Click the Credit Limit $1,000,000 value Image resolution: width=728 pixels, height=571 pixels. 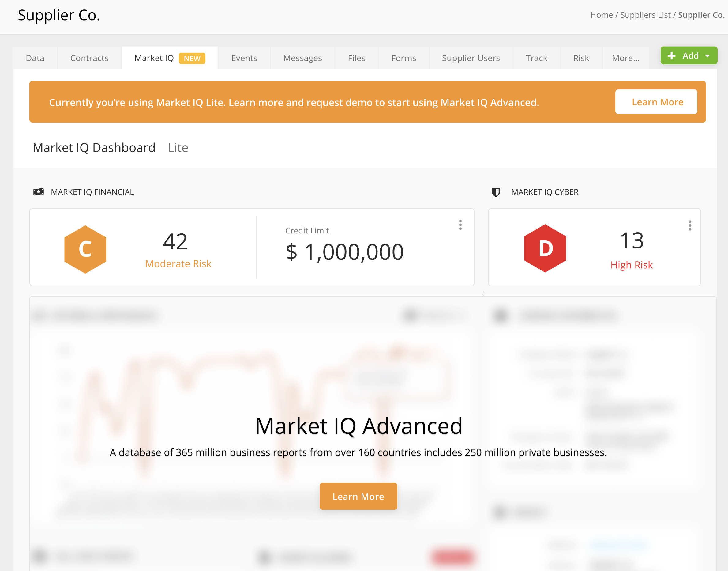(x=344, y=252)
